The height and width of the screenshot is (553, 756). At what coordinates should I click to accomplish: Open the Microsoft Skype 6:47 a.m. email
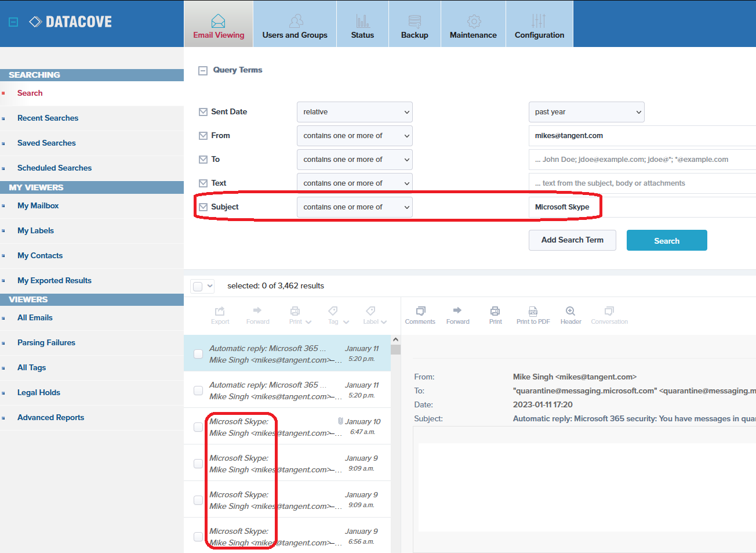point(287,427)
